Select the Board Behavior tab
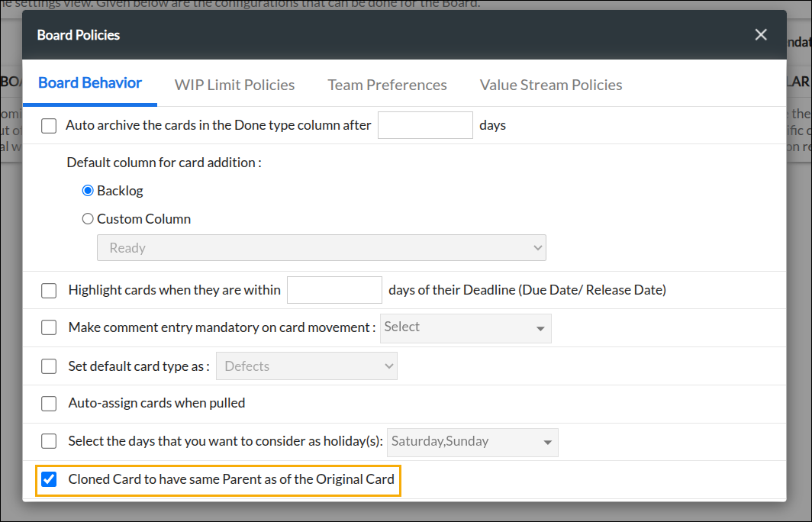 coord(90,83)
